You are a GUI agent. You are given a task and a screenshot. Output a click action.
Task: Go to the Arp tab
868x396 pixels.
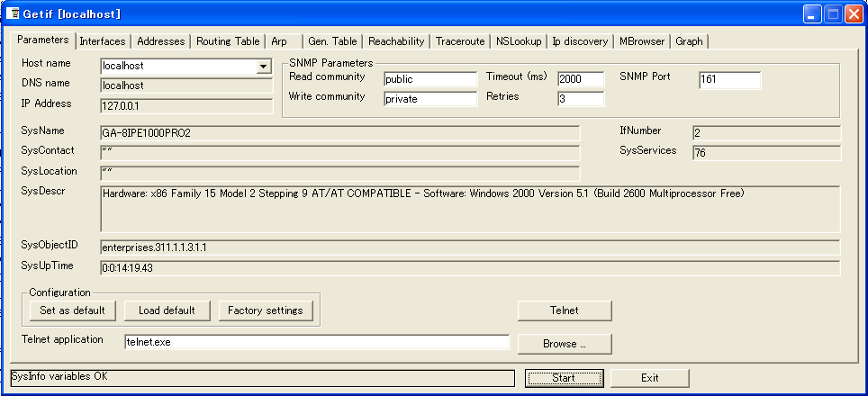pyautogui.click(x=280, y=41)
